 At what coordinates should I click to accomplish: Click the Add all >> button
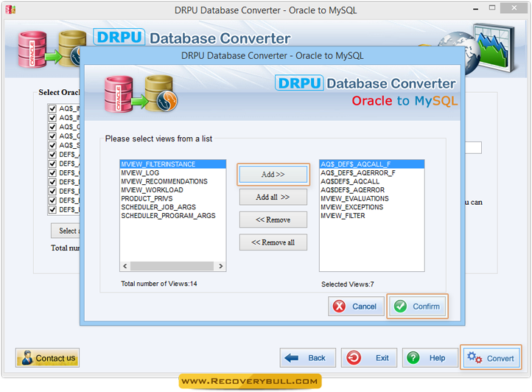click(273, 197)
